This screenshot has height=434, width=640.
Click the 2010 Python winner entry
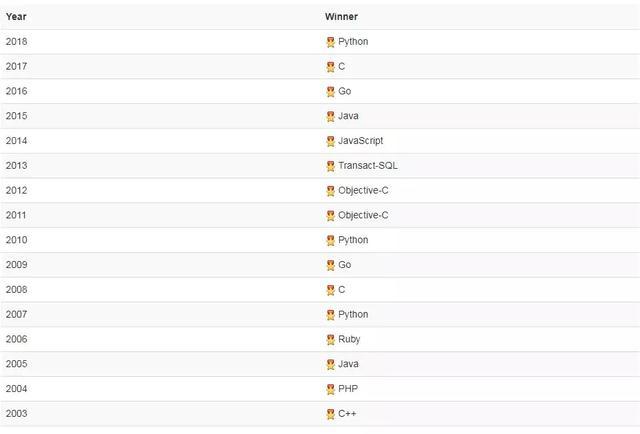(353, 240)
